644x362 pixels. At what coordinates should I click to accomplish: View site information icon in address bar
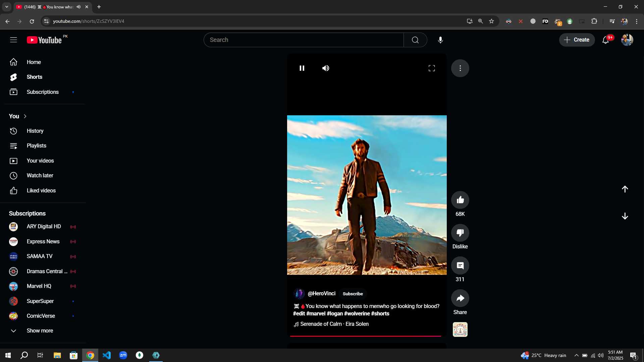click(x=46, y=21)
